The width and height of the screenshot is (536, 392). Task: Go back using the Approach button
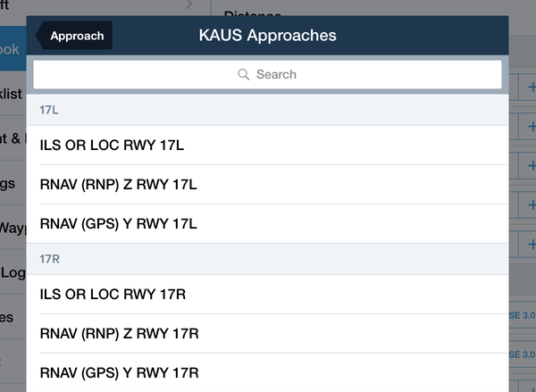tap(74, 36)
